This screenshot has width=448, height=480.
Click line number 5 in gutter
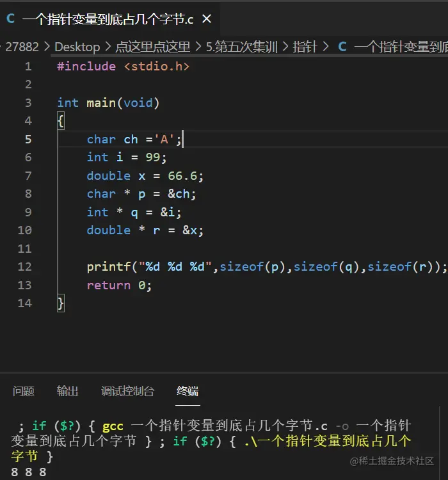coord(28,140)
